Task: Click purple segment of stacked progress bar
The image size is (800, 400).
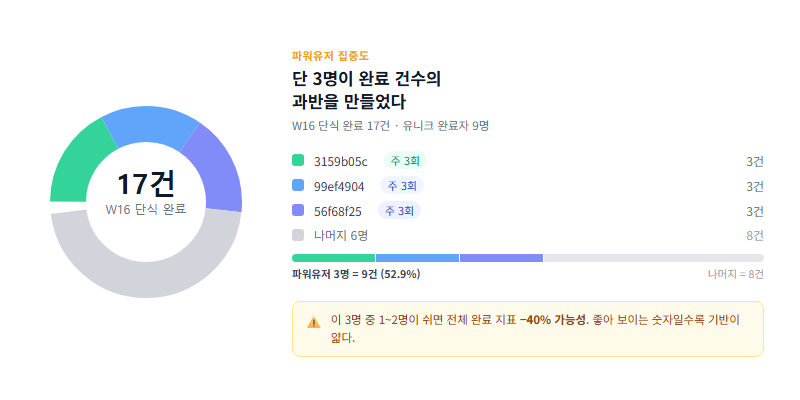Action: click(501, 258)
